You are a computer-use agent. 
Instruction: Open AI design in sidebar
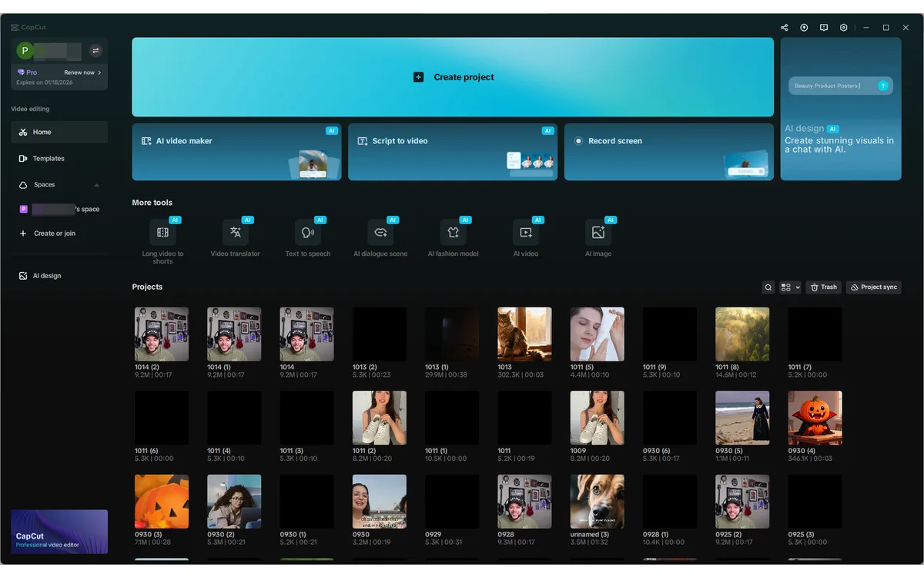[x=59, y=276]
